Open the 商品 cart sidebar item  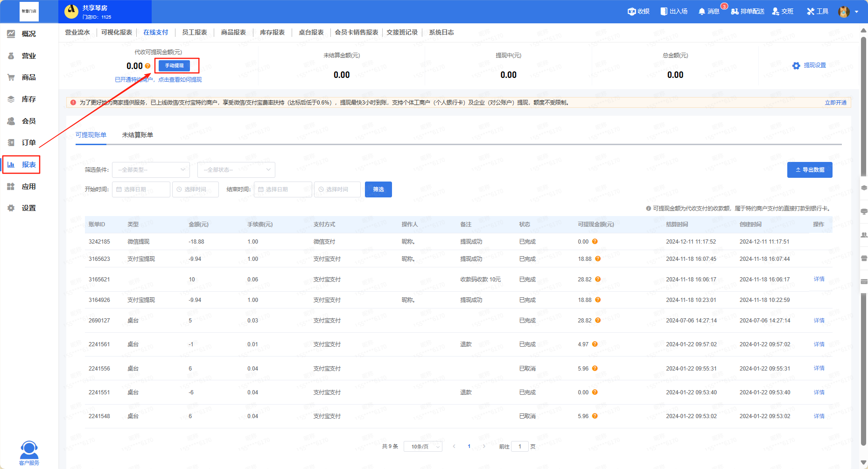(x=22, y=77)
